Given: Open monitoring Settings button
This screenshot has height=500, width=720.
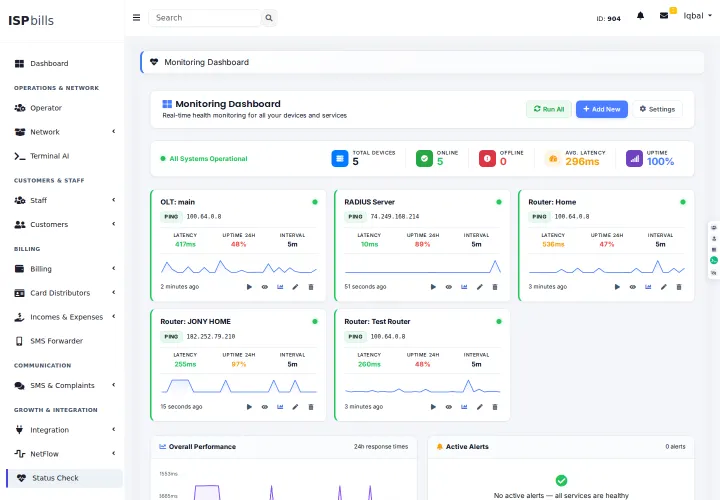Looking at the screenshot, I should (657, 109).
